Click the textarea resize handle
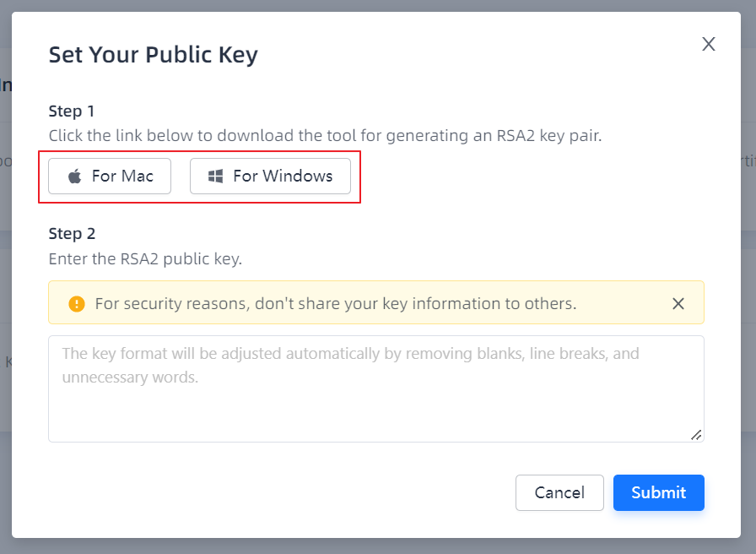756x554 pixels. (x=696, y=434)
